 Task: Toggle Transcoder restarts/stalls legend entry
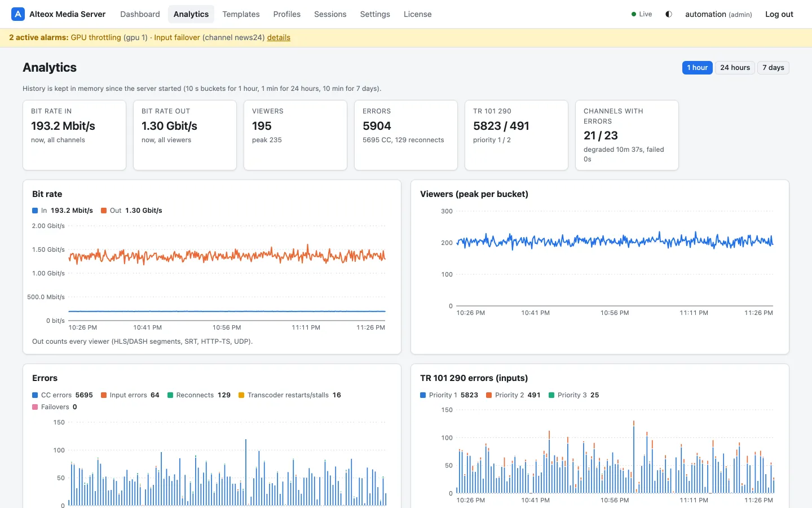click(290, 395)
